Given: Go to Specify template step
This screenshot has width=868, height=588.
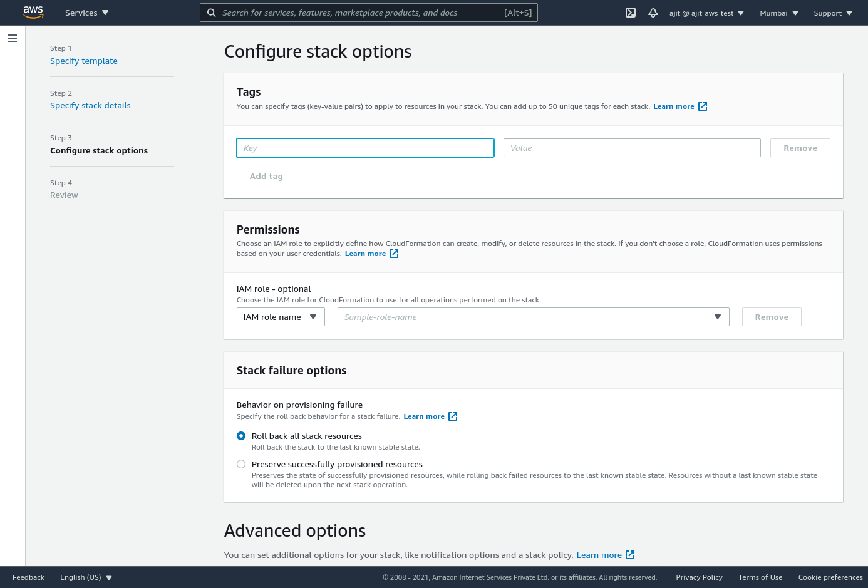Looking at the screenshot, I should pos(84,61).
